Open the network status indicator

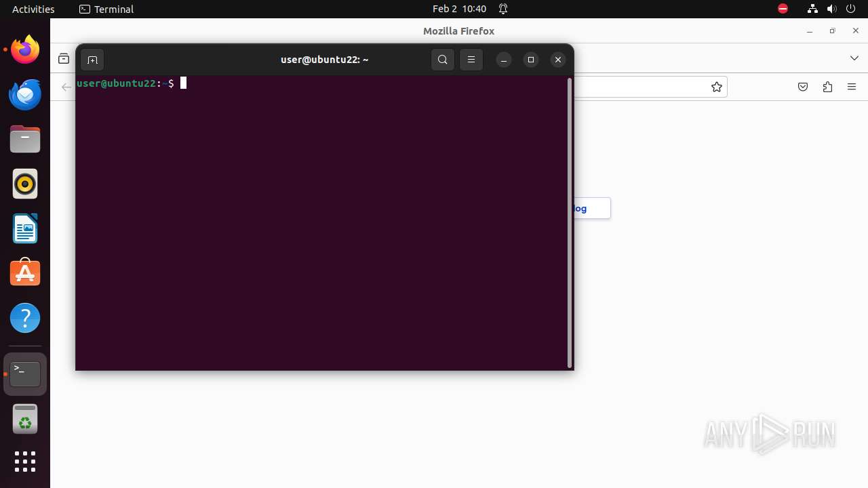(812, 9)
